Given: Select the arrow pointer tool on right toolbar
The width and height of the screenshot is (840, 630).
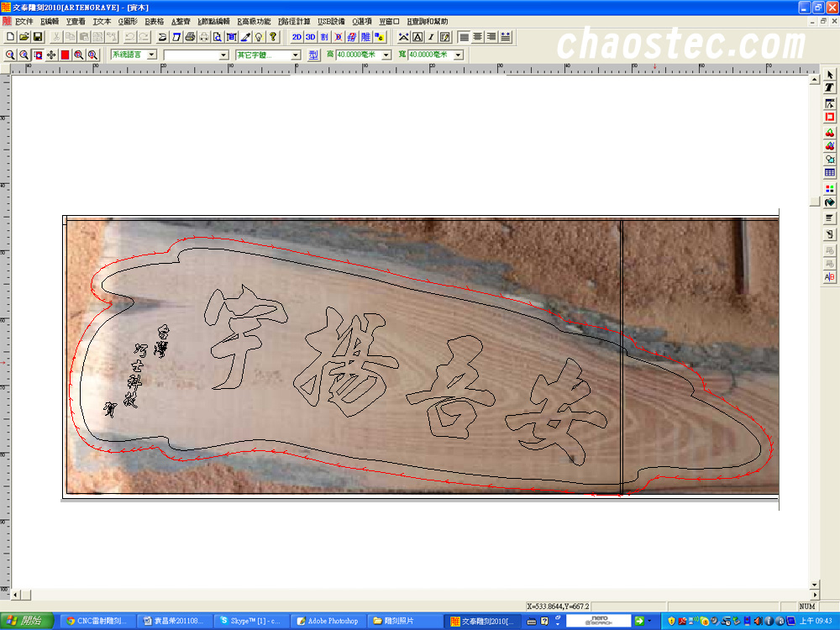Looking at the screenshot, I should coord(830,75).
